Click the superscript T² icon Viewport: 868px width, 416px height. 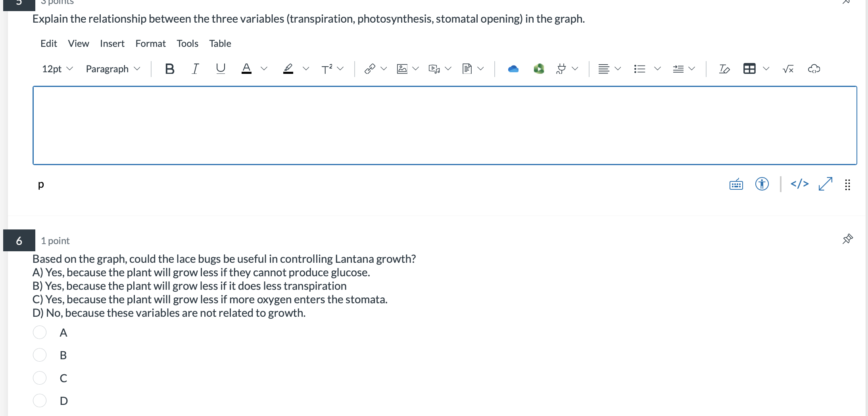[x=327, y=69]
